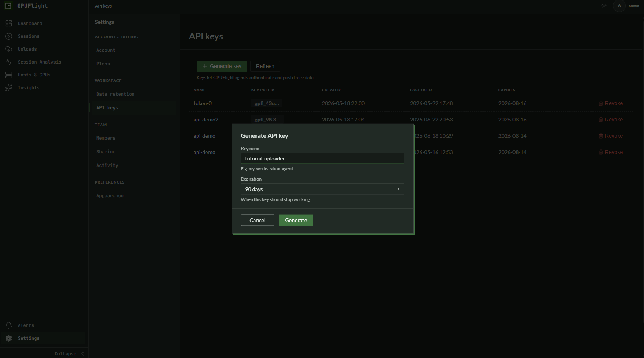Select token-3 created date 2026-05-18 22:30
644x358 pixels.
[343, 103]
